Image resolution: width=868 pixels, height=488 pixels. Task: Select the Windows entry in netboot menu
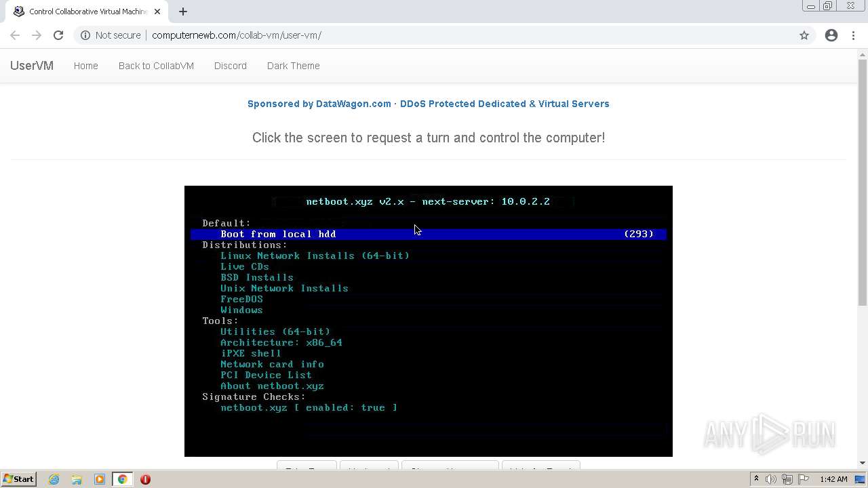pyautogui.click(x=241, y=310)
